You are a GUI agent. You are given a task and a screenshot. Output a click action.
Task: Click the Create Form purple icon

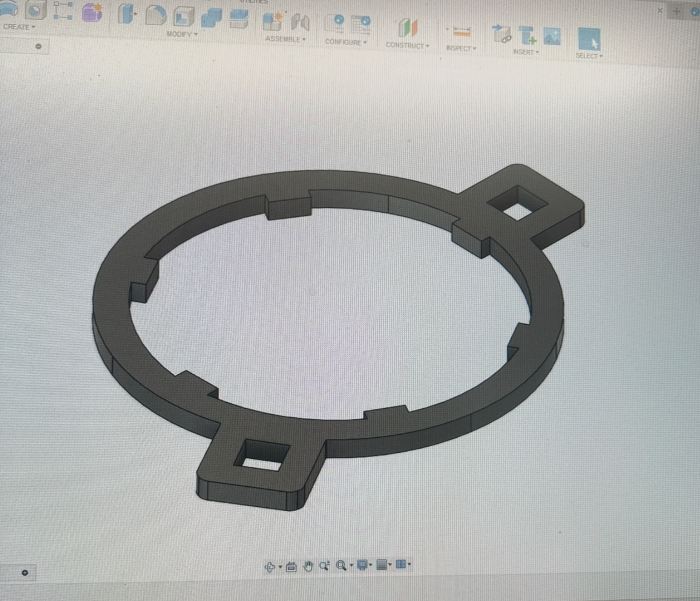92,12
